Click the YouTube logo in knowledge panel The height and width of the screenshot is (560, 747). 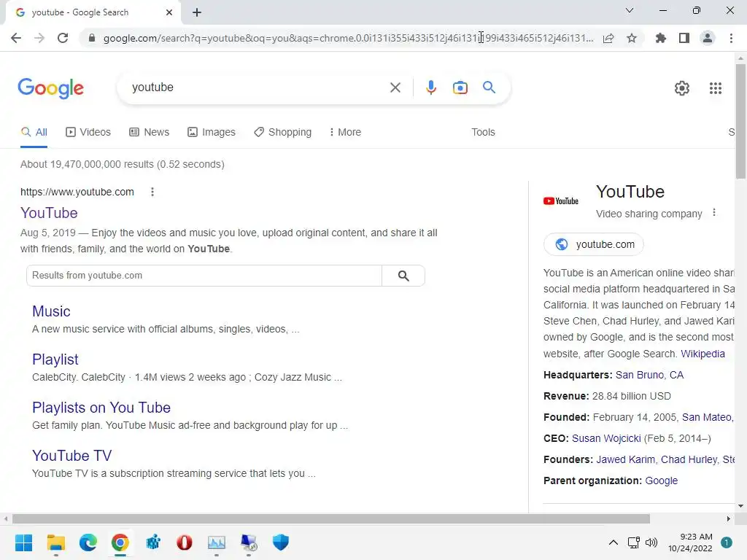561,201
